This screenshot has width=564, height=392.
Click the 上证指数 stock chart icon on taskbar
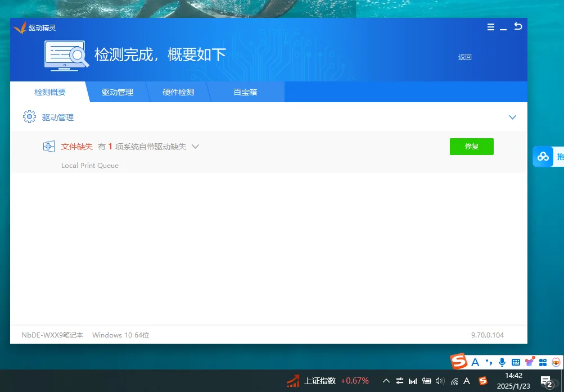293,381
